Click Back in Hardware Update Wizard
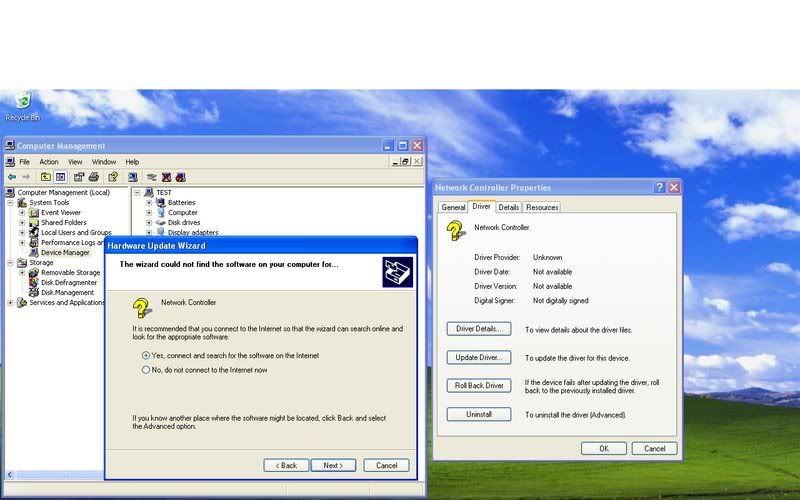This screenshot has height=500, width=800. [x=286, y=465]
